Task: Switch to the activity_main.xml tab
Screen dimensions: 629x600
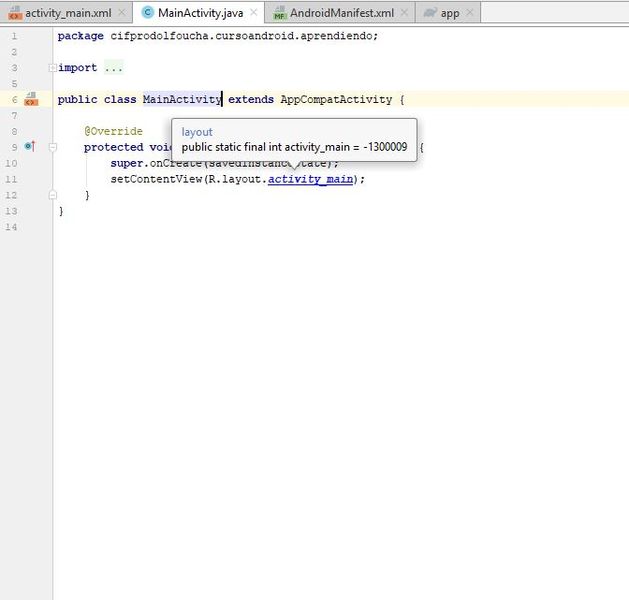Action: [x=68, y=13]
